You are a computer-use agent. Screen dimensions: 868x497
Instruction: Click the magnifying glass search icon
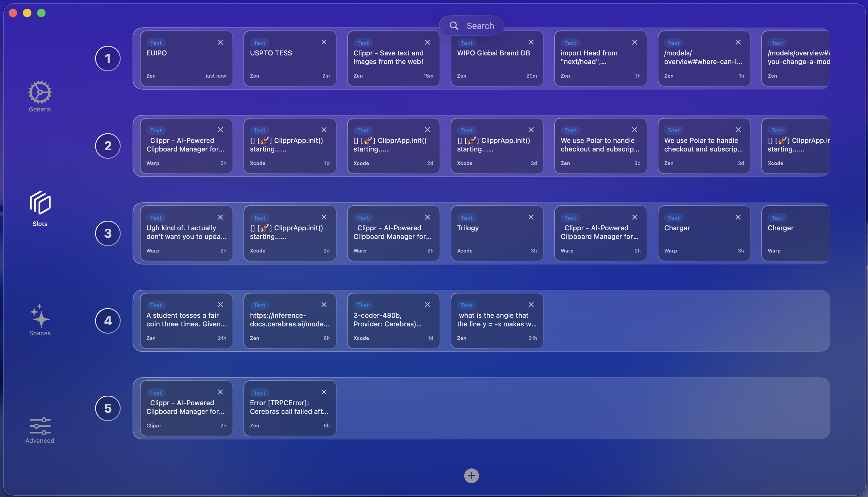pyautogui.click(x=454, y=26)
